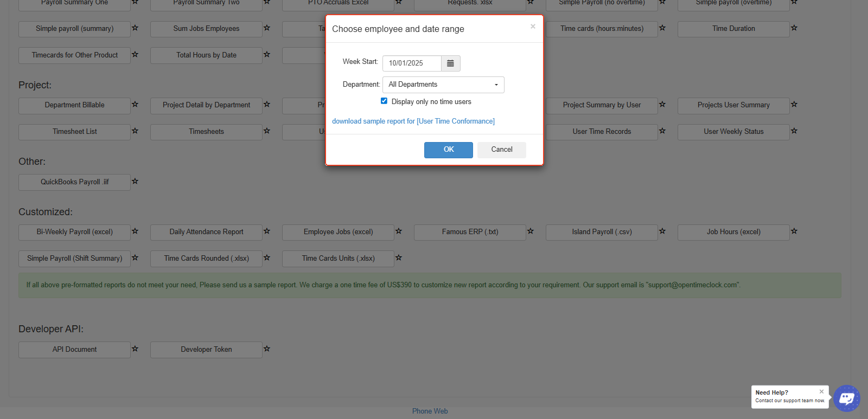Viewport: 868px width, 419px height.
Task: Favorite the Department Billable report star
Action: click(x=135, y=105)
